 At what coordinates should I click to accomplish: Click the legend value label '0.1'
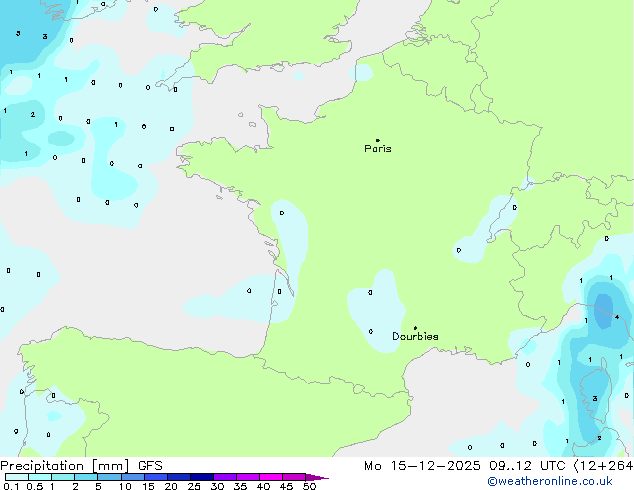tap(11, 486)
